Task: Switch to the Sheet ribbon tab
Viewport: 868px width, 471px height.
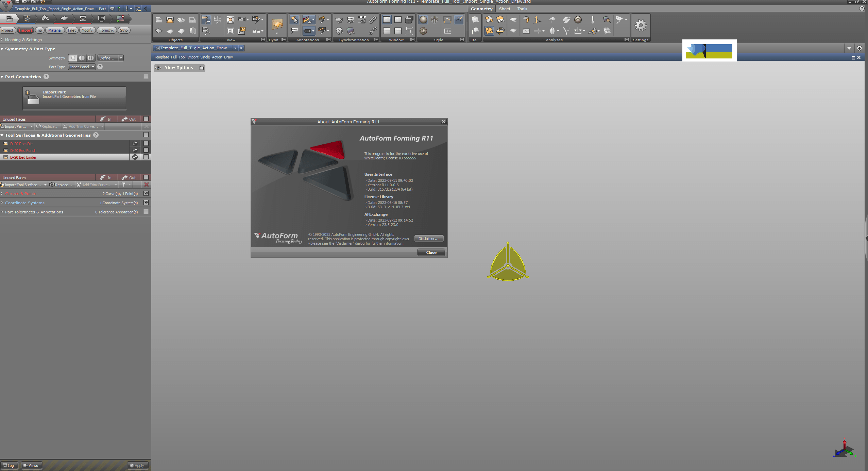Action: pyautogui.click(x=505, y=9)
